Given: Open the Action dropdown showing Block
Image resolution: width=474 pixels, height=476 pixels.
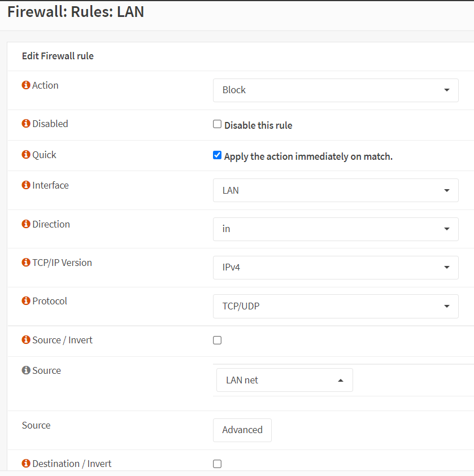Looking at the screenshot, I should [336, 90].
